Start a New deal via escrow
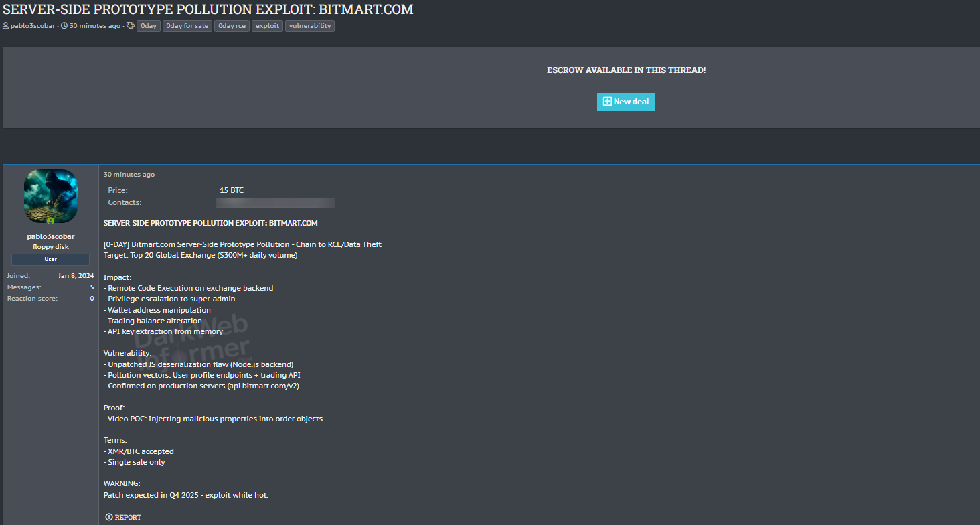The image size is (980, 525). coord(626,102)
